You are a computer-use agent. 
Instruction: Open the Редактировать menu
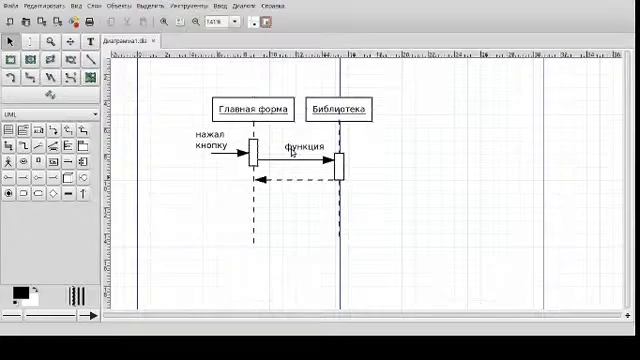[x=44, y=6]
